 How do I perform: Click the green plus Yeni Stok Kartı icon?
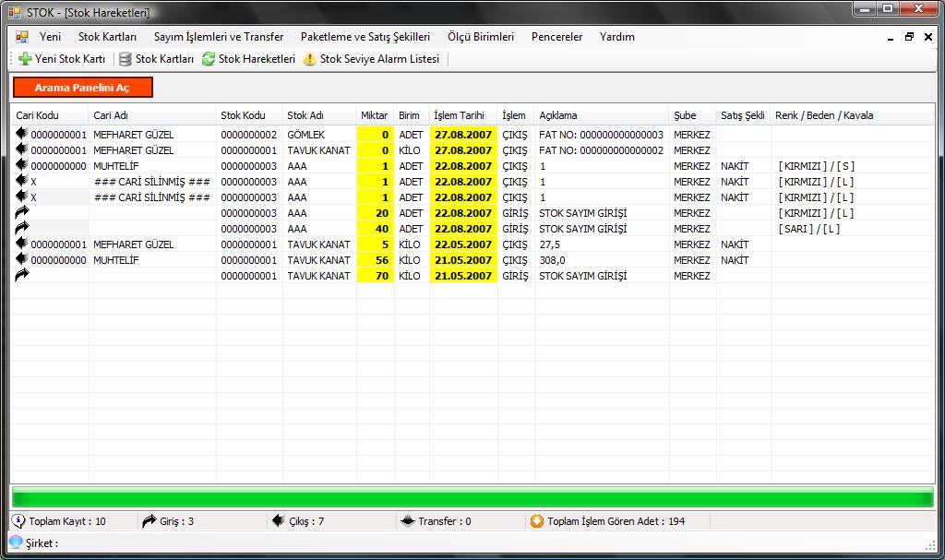pyautogui.click(x=25, y=59)
